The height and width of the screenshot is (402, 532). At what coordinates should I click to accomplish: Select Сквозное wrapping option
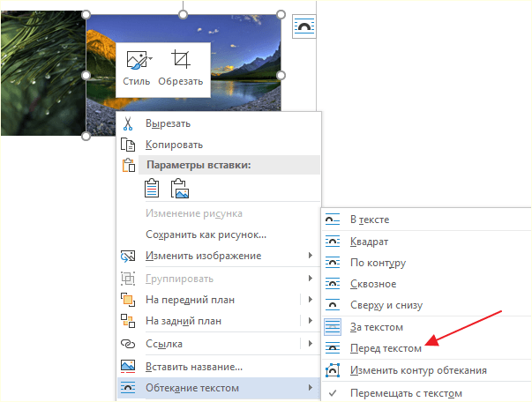[426, 284]
